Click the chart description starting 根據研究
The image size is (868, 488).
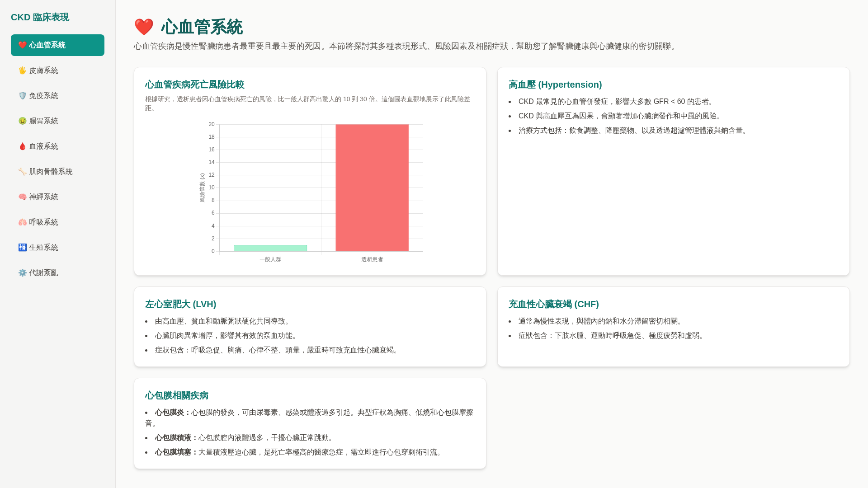(307, 103)
